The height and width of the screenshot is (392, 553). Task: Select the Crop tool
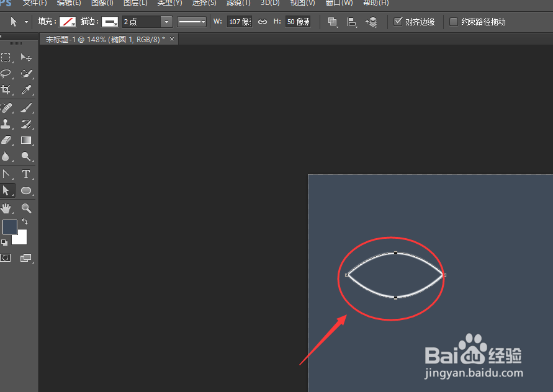pyautogui.click(x=6, y=90)
